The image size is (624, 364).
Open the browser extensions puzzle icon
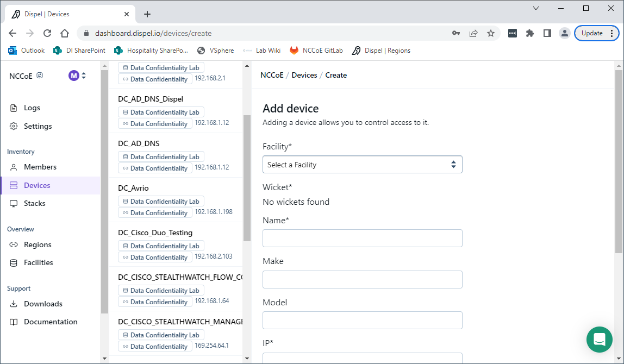tap(530, 33)
